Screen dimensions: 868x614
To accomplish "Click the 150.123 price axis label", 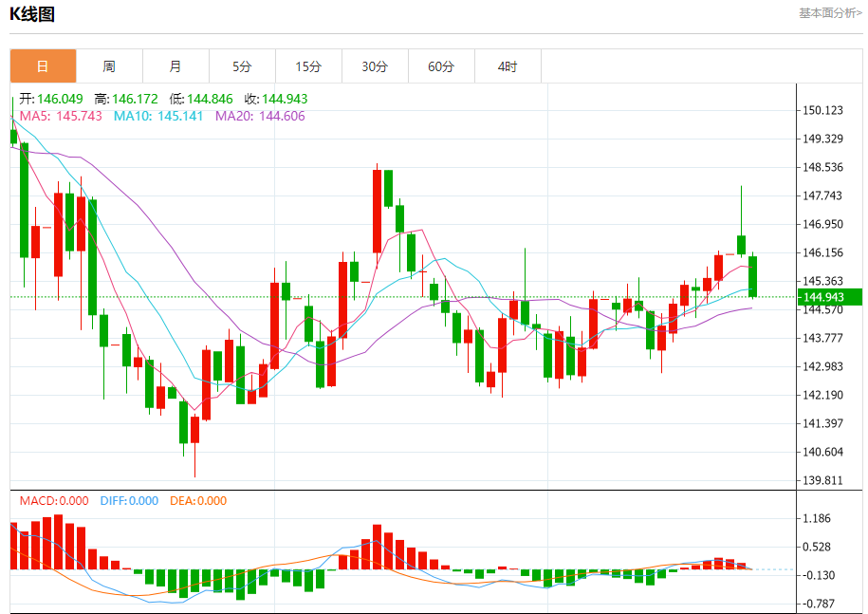I will point(822,111).
